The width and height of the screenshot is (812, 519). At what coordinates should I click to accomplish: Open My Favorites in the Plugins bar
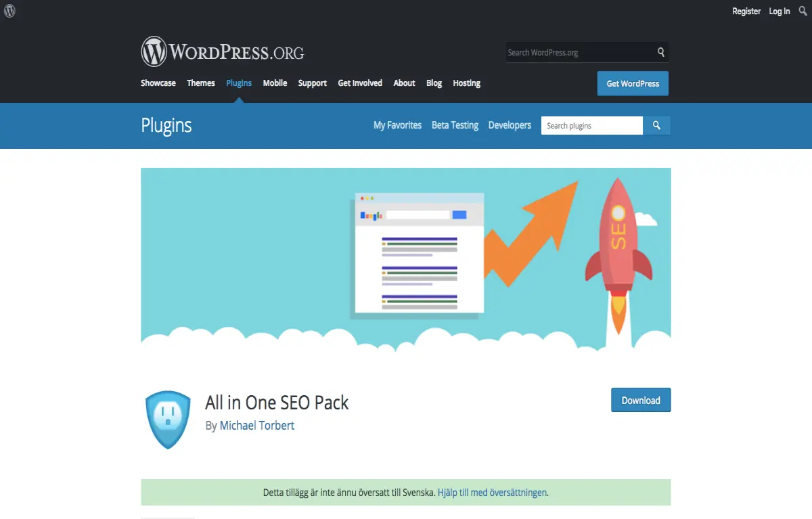tap(398, 125)
